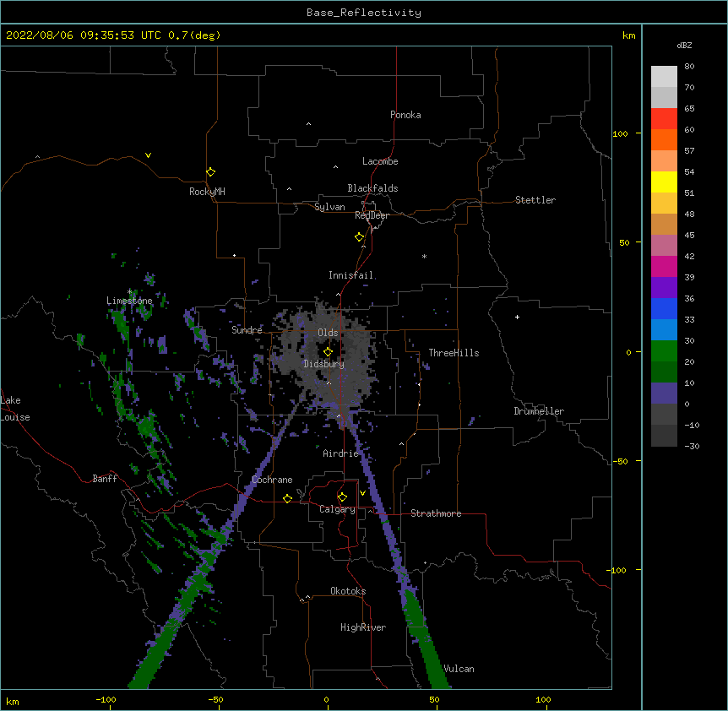Pick the bright green 30-20 dBZ legend swatch
This screenshot has width=728, height=711.
point(664,351)
